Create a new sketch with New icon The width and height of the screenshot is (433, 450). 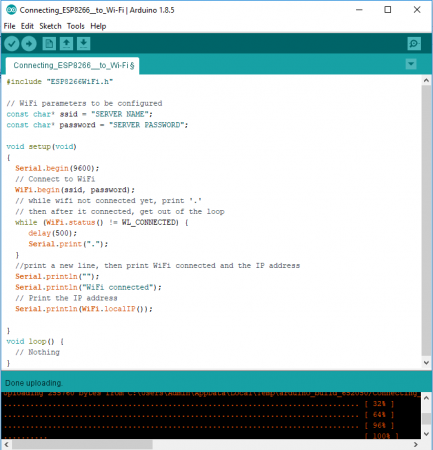pos(49,44)
